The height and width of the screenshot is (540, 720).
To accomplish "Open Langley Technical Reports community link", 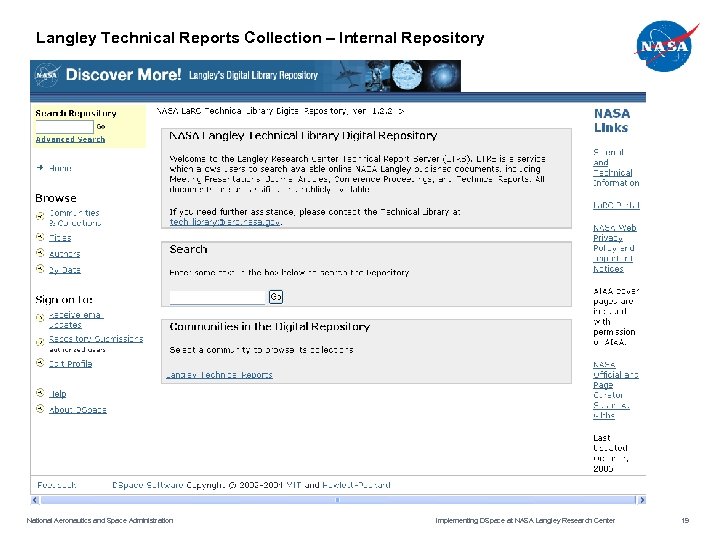I will [219, 375].
